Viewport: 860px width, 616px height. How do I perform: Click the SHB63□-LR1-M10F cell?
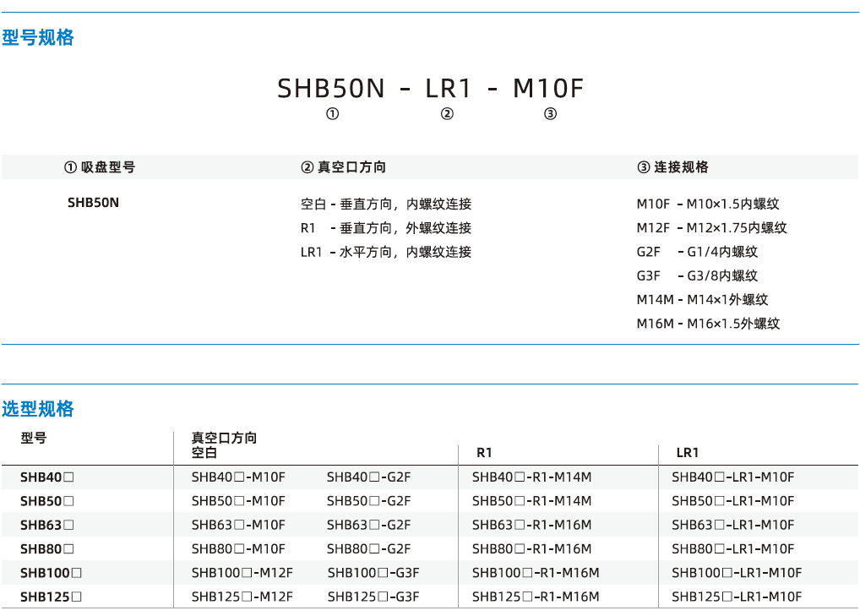coord(733,525)
